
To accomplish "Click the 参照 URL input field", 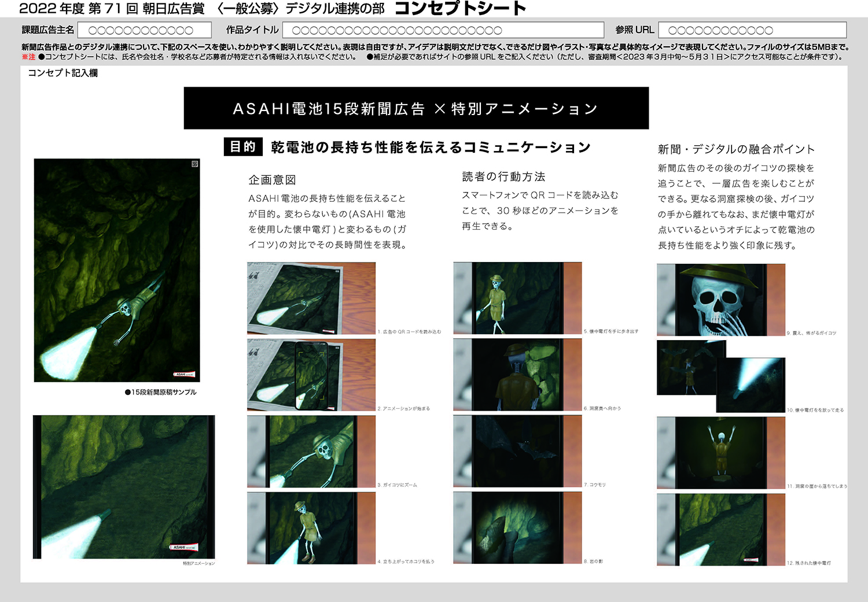I will [752, 30].
